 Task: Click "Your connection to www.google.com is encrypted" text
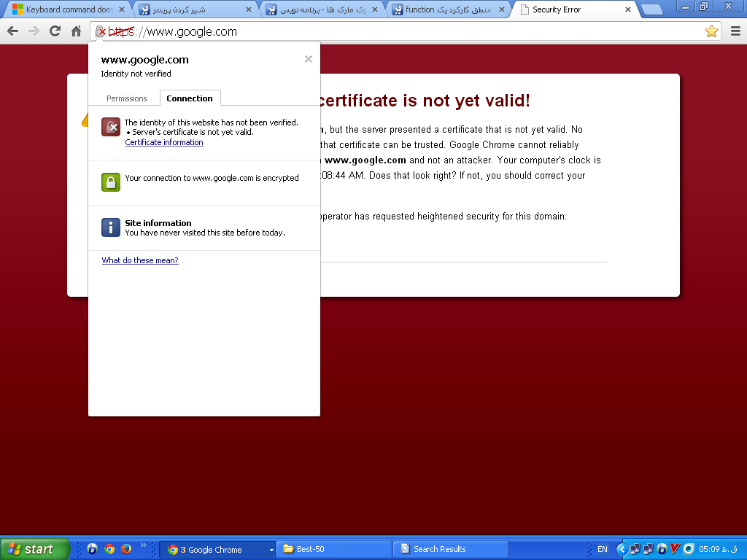coord(212,178)
